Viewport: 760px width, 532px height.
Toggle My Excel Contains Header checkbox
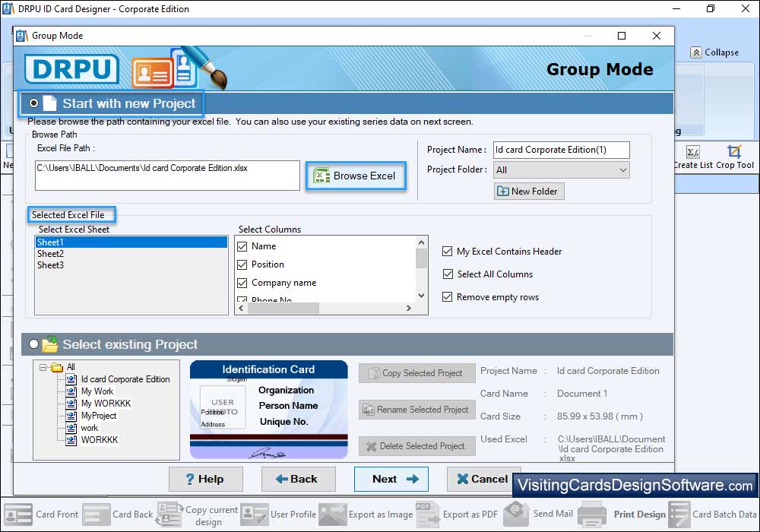point(448,252)
